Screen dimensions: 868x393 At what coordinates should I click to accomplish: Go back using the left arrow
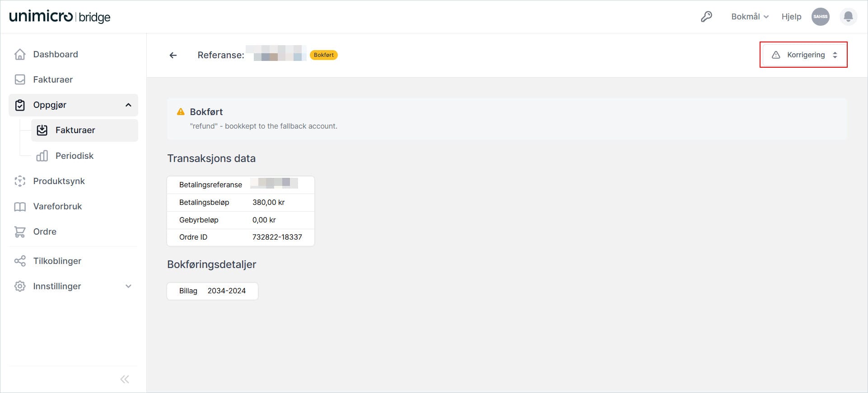173,55
